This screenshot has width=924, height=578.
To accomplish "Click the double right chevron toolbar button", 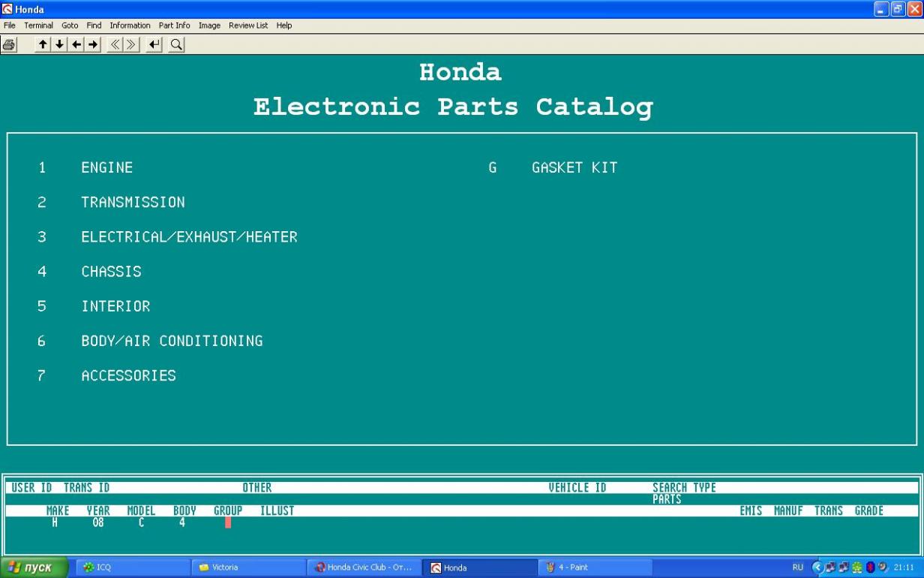I will [132, 45].
